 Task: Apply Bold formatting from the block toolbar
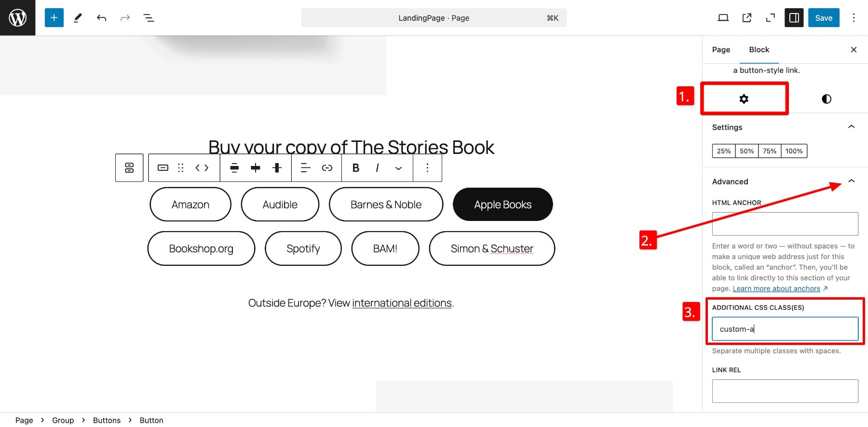tap(355, 167)
